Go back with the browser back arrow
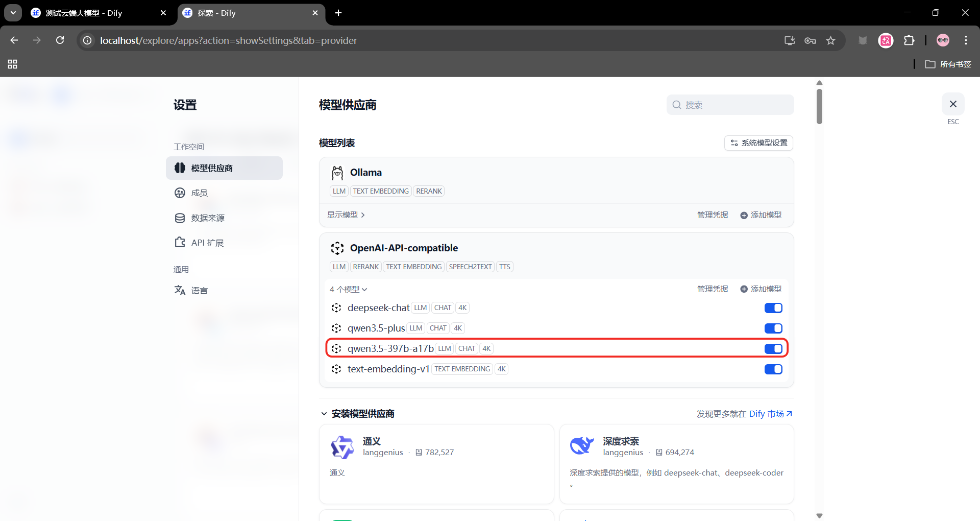This screenshot has width=980, height=521. coord(14,40)
